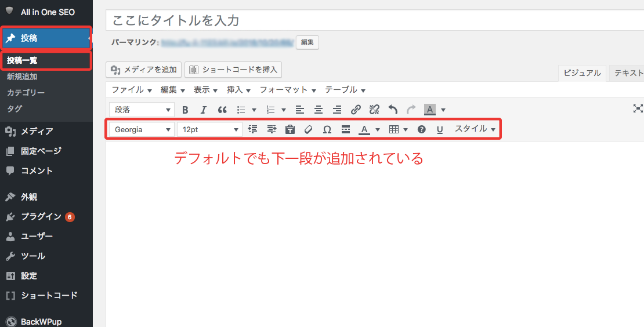
Task: Open the Georgia font family dropdown
Action: click(142, 130)
